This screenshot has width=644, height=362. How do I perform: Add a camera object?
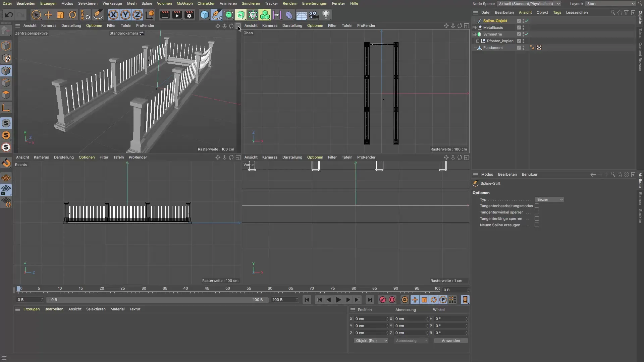(x=314, y=15)
